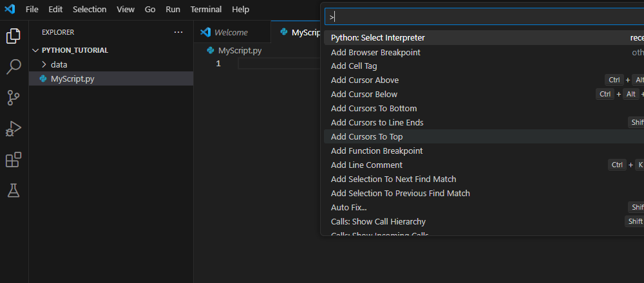Click the command palette input field

tap(484, 17)
